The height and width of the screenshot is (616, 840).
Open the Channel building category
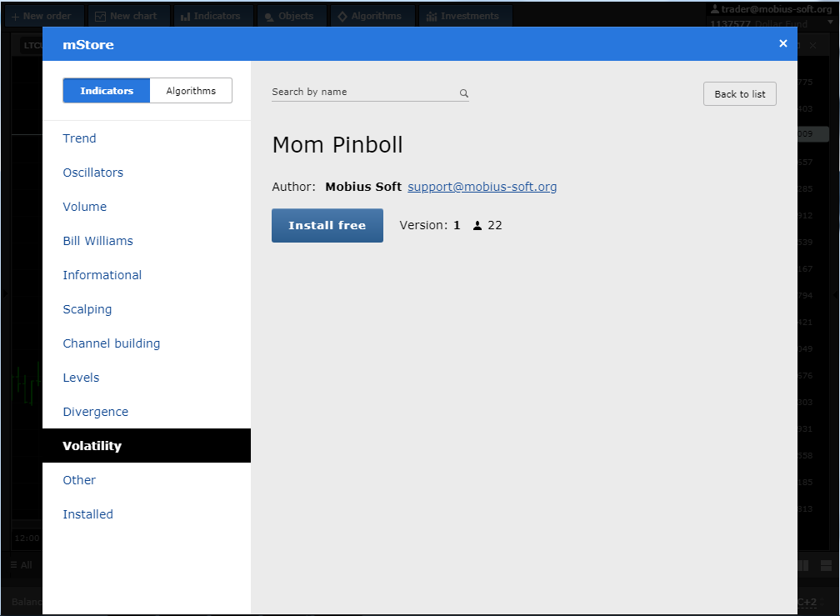pos(111,343)
